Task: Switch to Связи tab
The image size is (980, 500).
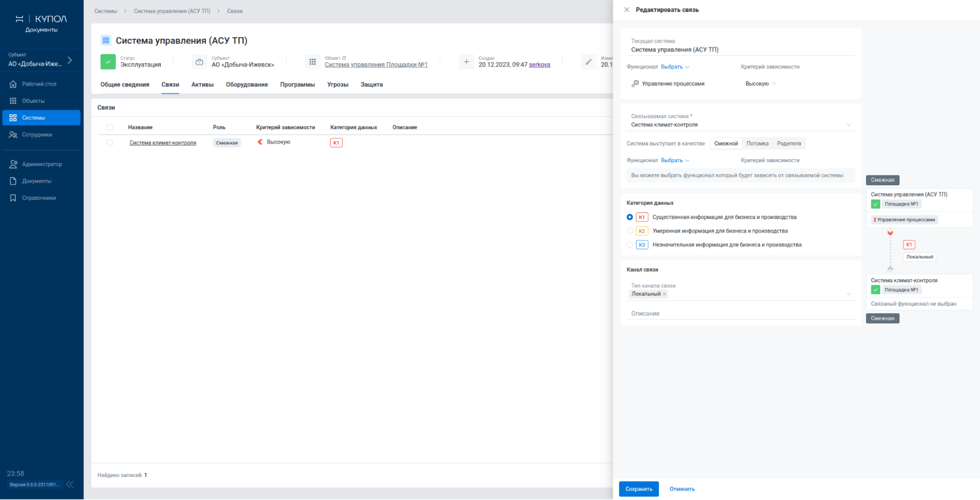Action: [x=170, y=85]
